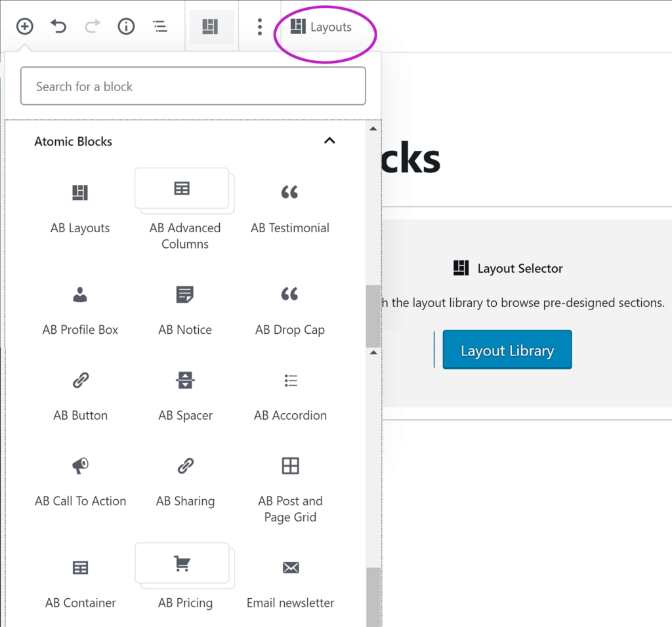This screenshot has height=627, width=672.
Task: Click the upper scroll-up arrow in the block list
Action: [373, 129]
